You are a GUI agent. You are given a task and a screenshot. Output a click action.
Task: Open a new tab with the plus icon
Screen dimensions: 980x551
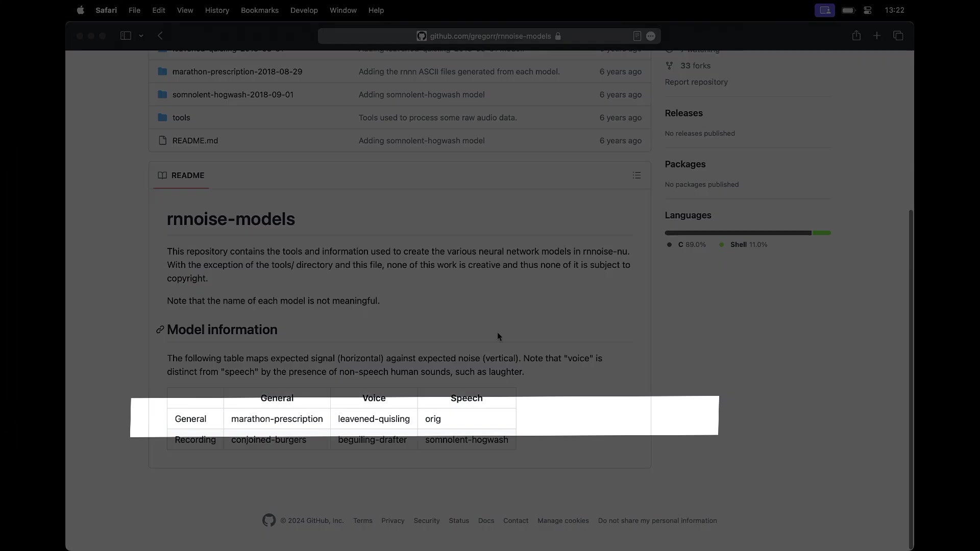877,36
